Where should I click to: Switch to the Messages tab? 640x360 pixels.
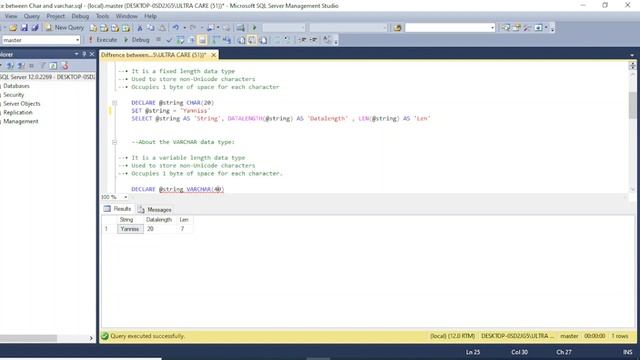pyautogui.click(x=155, y=209)
